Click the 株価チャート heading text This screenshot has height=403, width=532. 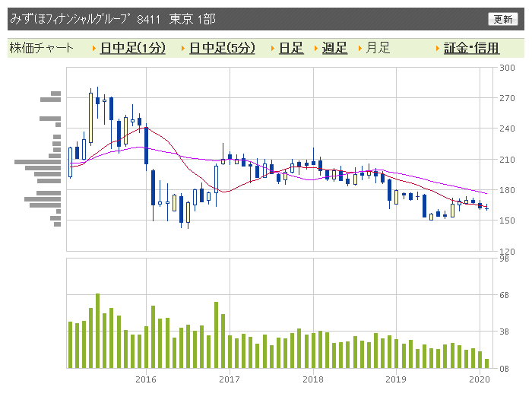pyautogui.click(x=41, y=48)
